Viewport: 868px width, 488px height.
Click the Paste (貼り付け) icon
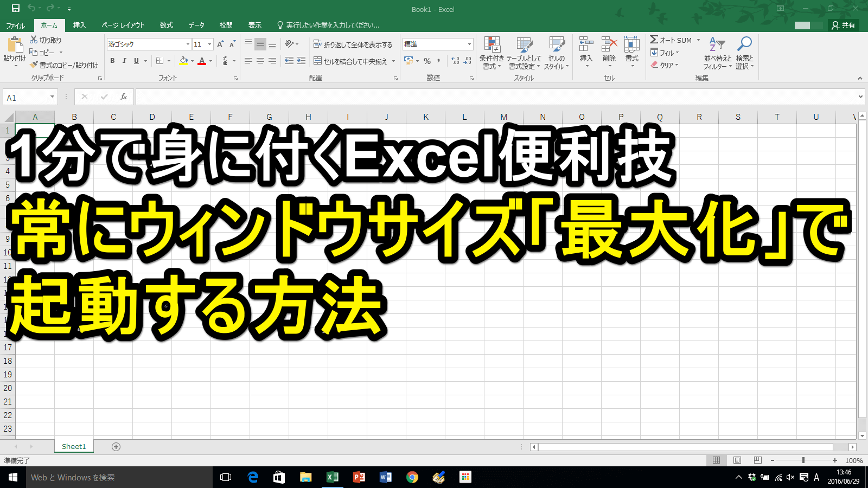[15, 45]
